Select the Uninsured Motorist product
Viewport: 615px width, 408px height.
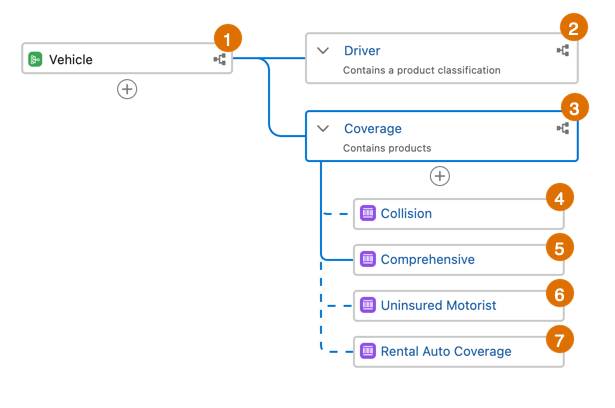coord(459,306)
